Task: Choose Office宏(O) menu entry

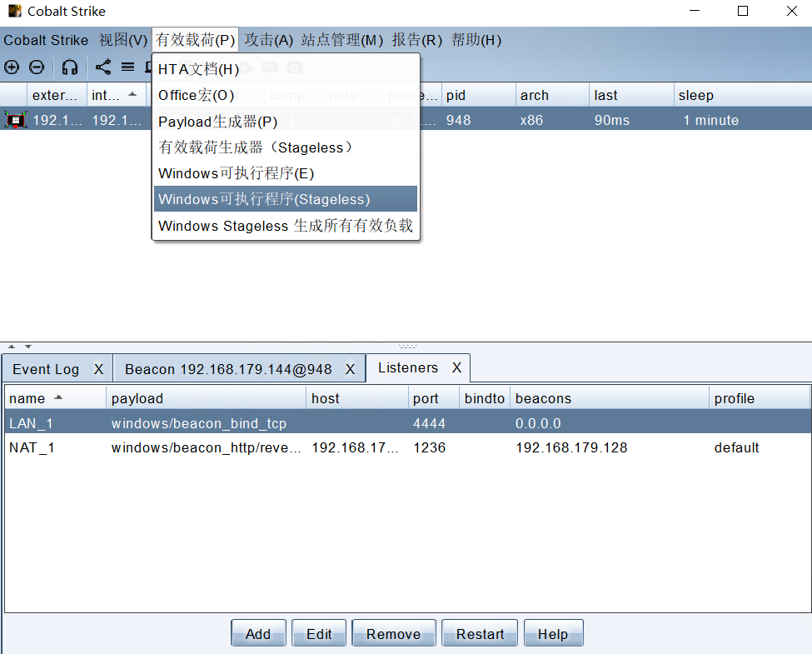Action: click(x=286, y=95)
